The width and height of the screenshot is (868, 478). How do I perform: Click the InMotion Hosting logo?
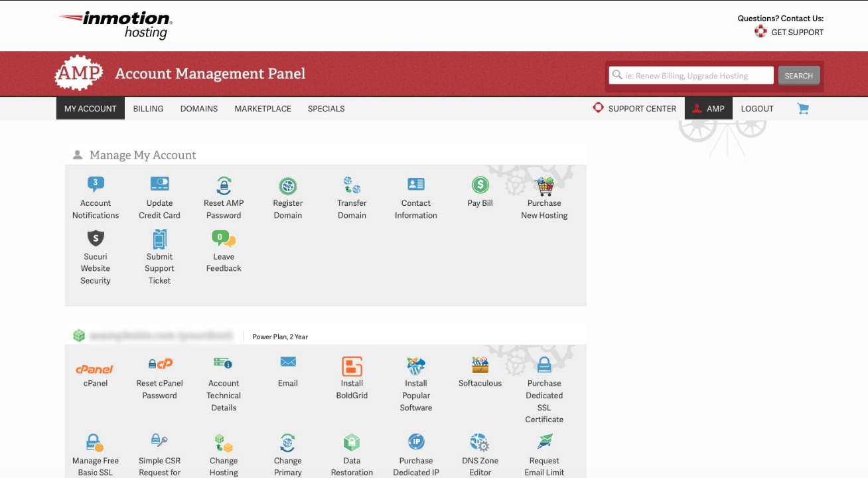(115, 25)
